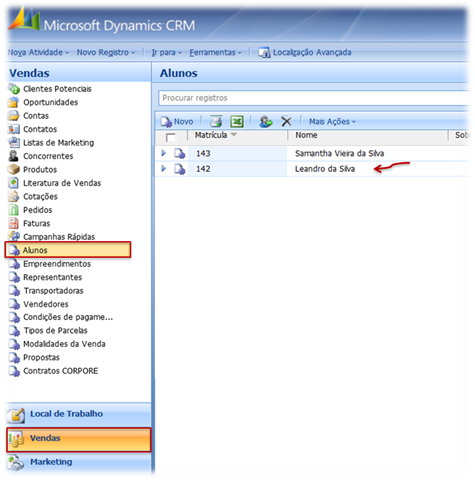
Task: Click the Vendedores entity icon
Action: [14, 304]
